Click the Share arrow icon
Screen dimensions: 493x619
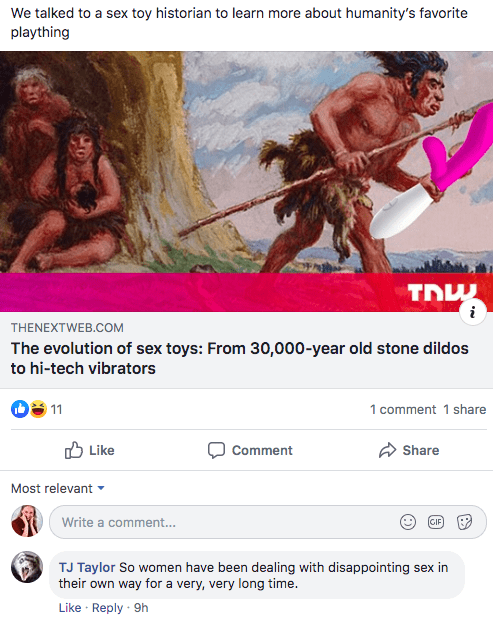388,450
